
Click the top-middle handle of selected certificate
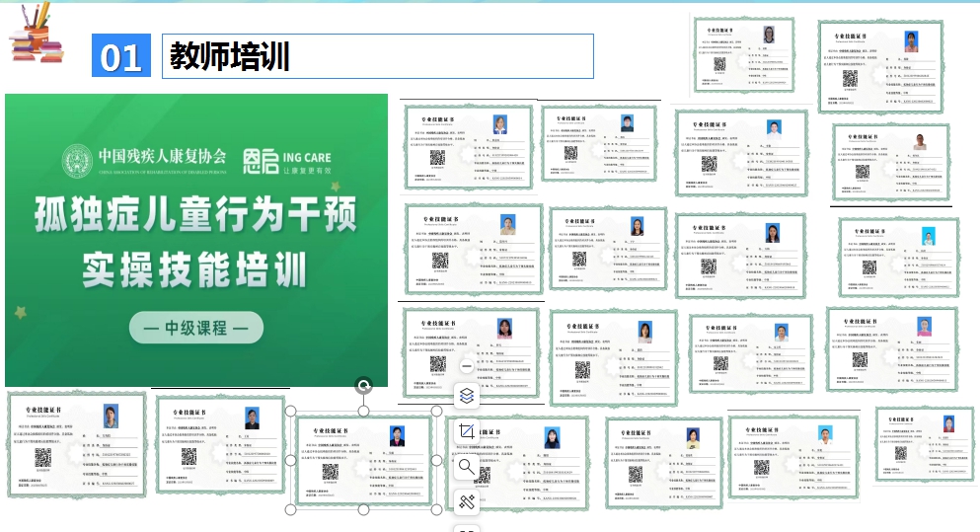click(x=364, y=411)
